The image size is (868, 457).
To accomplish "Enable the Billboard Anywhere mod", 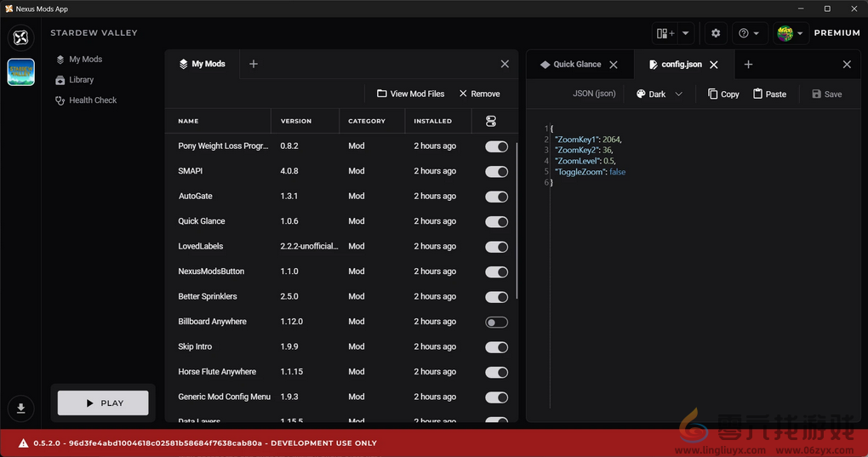I will (496, 322).
